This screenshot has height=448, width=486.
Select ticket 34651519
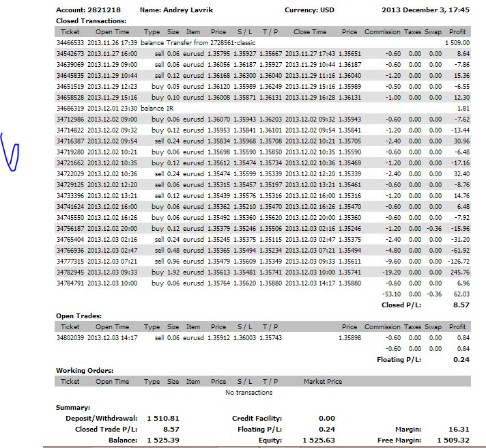[70, 87]
